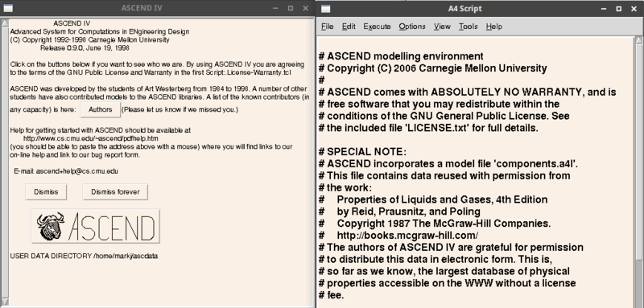Click the 'http://books.mcgraw-hill.com/' script line

398,236
